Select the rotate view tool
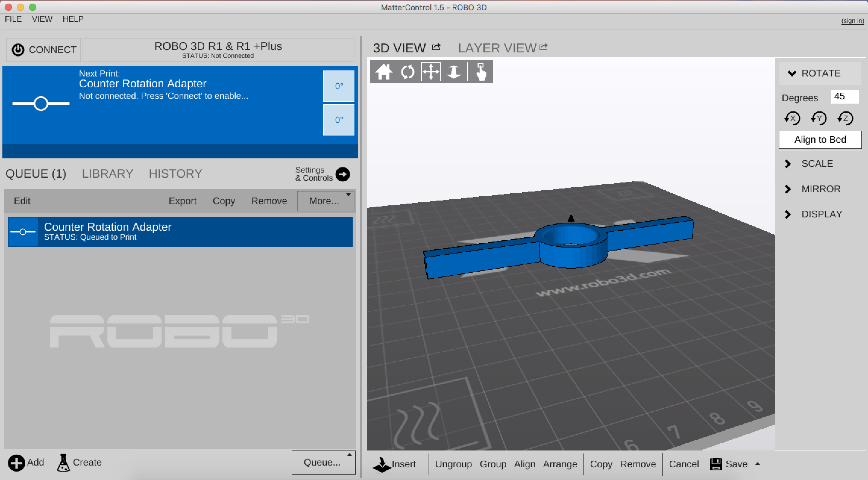This screenshot has height=480, width=868. (407, 72)
